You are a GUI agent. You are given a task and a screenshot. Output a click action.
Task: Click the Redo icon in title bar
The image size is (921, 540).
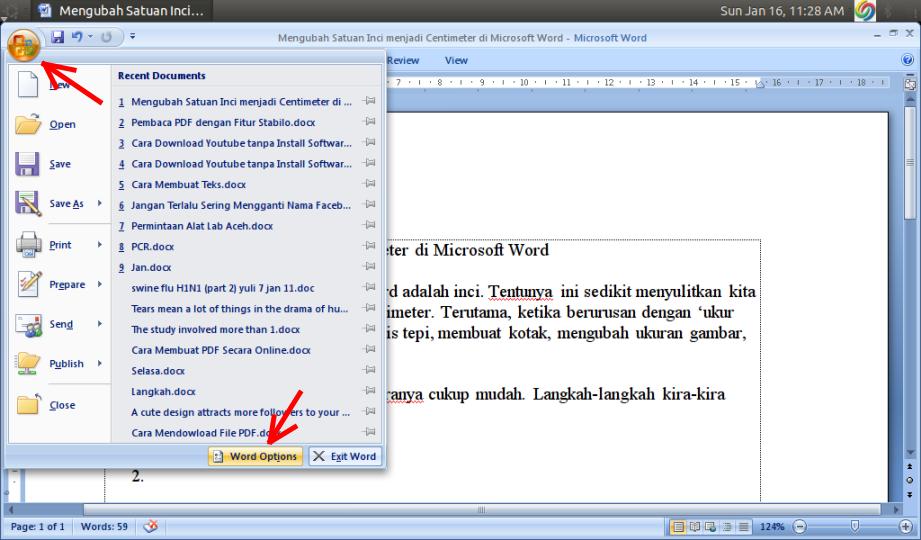(106, 37)
